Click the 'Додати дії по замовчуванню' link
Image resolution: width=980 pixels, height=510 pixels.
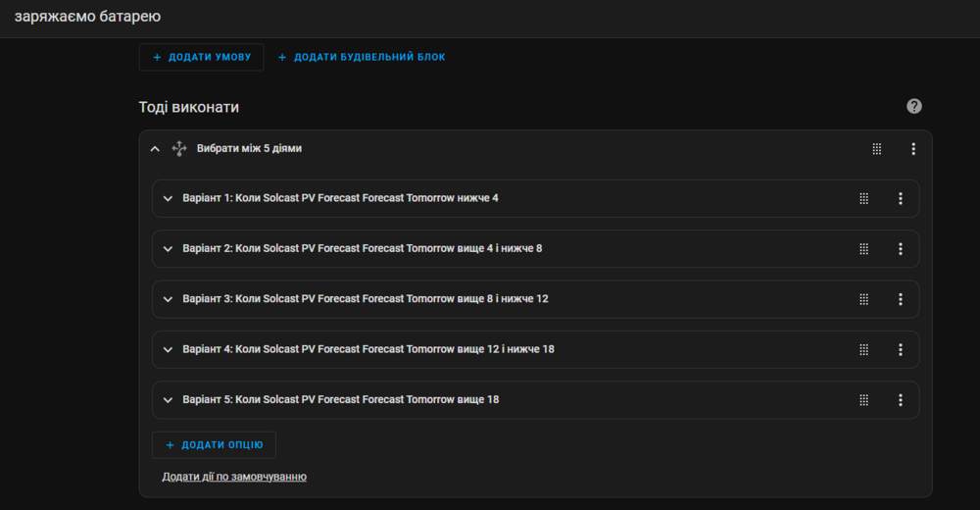(x=234, y=477)
